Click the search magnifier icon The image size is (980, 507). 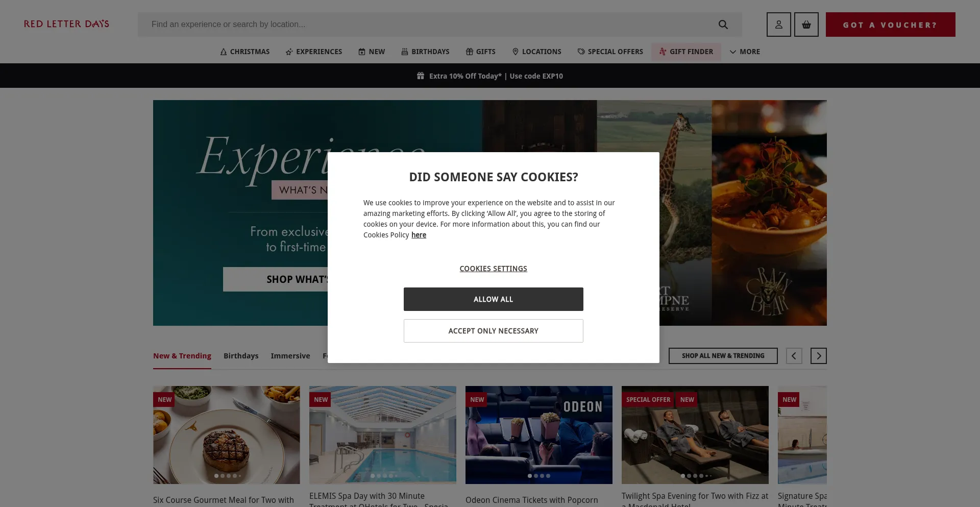[723, 25]
